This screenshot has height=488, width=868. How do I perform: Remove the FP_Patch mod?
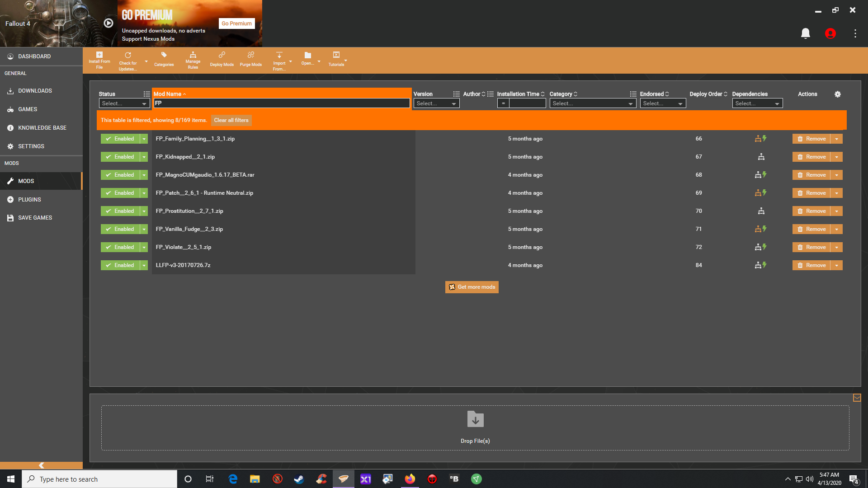pyautogui.click(x=811, y=193)
